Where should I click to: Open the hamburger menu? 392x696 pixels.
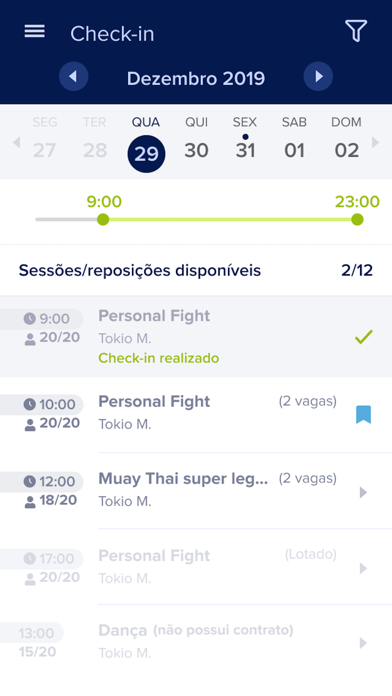35,31
